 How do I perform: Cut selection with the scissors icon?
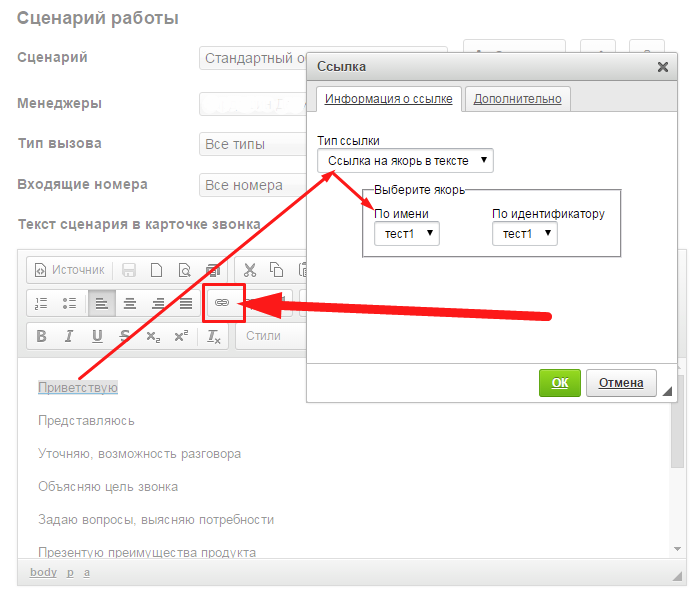(x=250, y=270)
